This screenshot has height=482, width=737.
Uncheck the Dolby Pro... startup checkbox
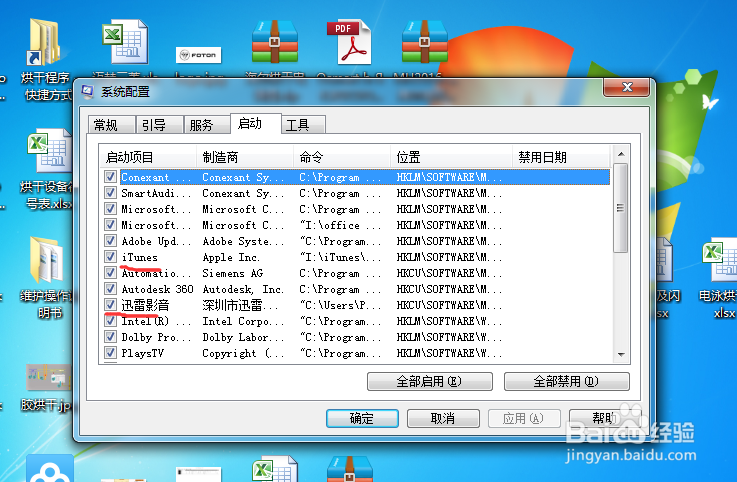(110, 337)
